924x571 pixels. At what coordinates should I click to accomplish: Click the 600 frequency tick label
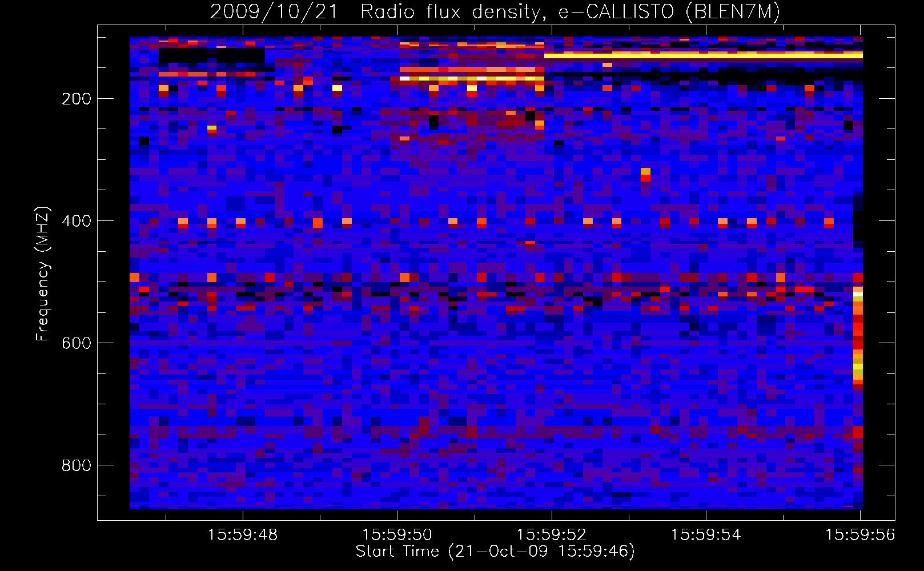tap(77, 343)
